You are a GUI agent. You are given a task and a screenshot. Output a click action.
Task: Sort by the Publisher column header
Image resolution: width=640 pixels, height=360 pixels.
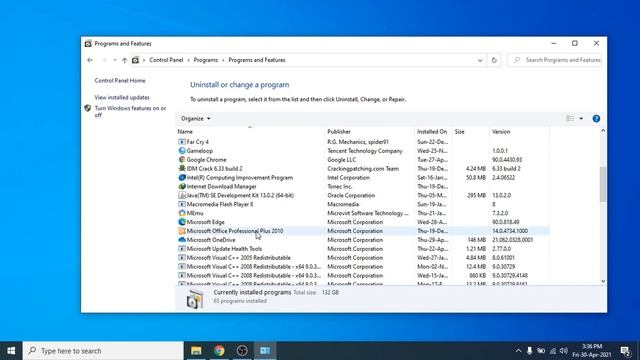[x=369, y=132]
